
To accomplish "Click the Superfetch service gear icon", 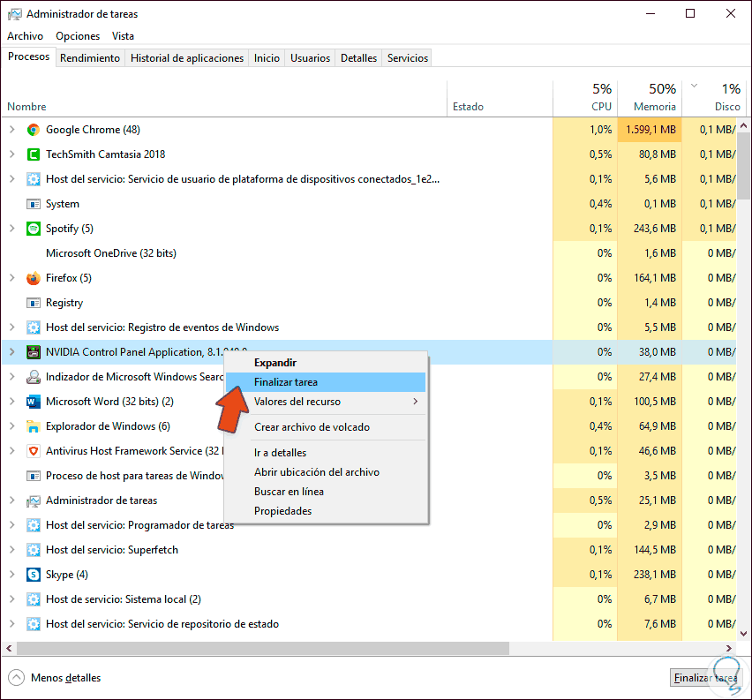I will (x=33, y=550).
